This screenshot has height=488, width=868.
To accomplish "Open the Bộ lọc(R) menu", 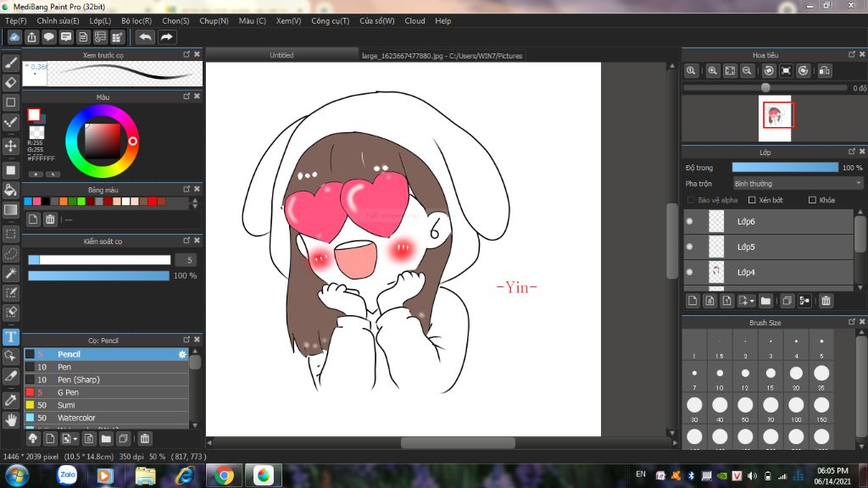I will (x=136, y=20).
